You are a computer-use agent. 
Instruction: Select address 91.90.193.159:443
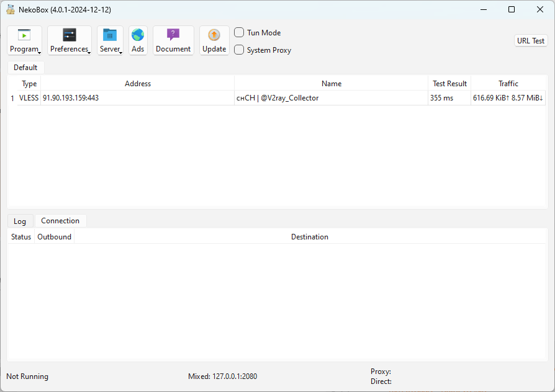[138, 98]
